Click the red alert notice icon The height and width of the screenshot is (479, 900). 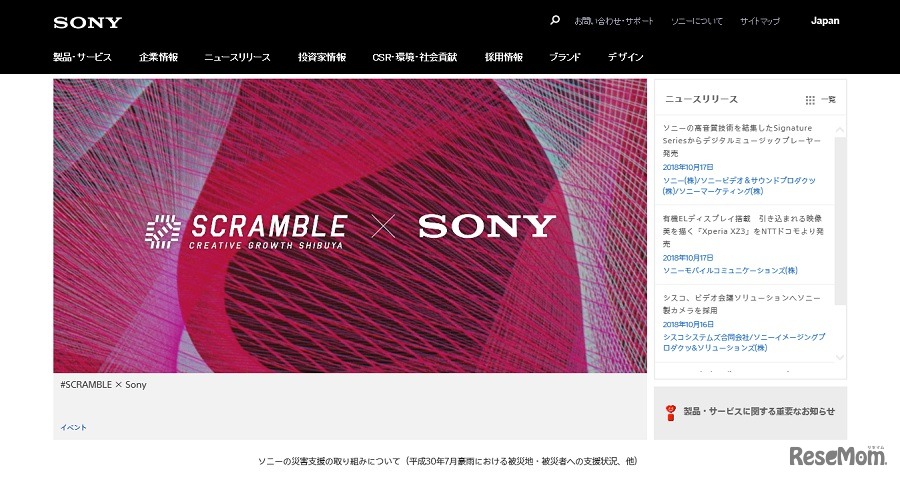point(670,412)
